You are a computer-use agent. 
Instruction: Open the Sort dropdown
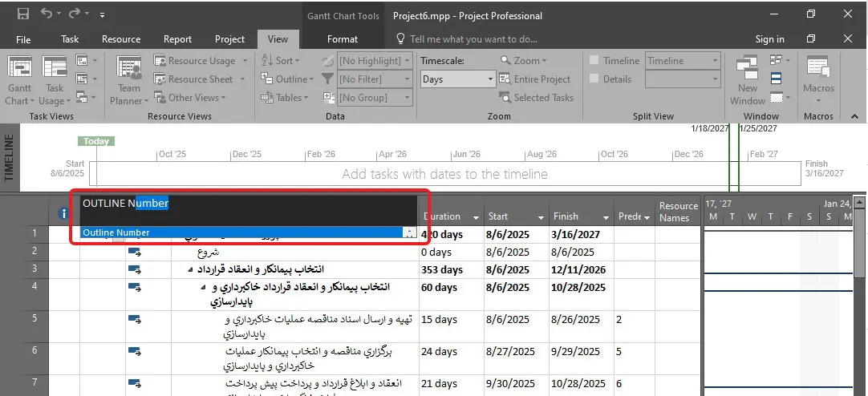[x=279, y=61]
